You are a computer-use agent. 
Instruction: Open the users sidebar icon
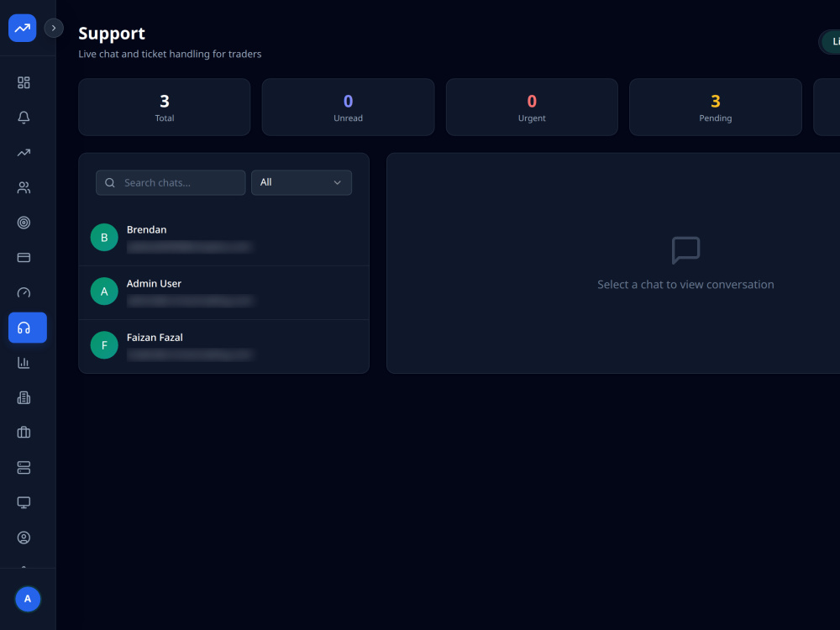pyautogui.click(x=24, y=187)
